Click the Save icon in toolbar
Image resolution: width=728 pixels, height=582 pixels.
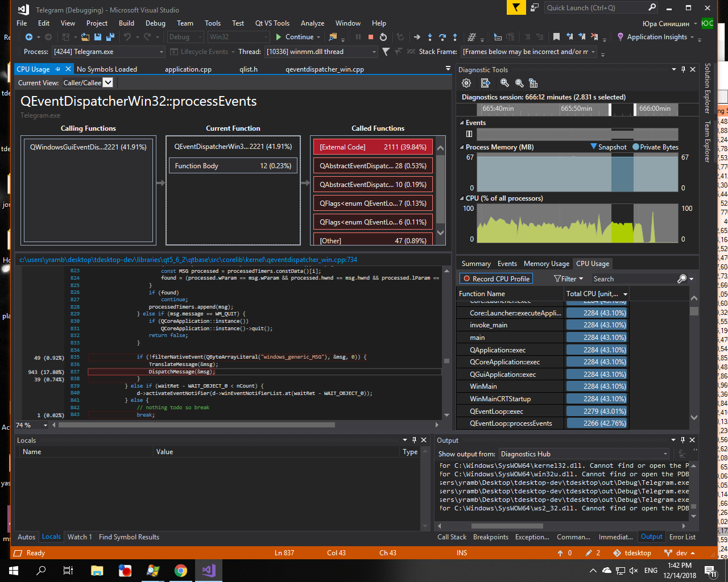click(x=98, y=37)
